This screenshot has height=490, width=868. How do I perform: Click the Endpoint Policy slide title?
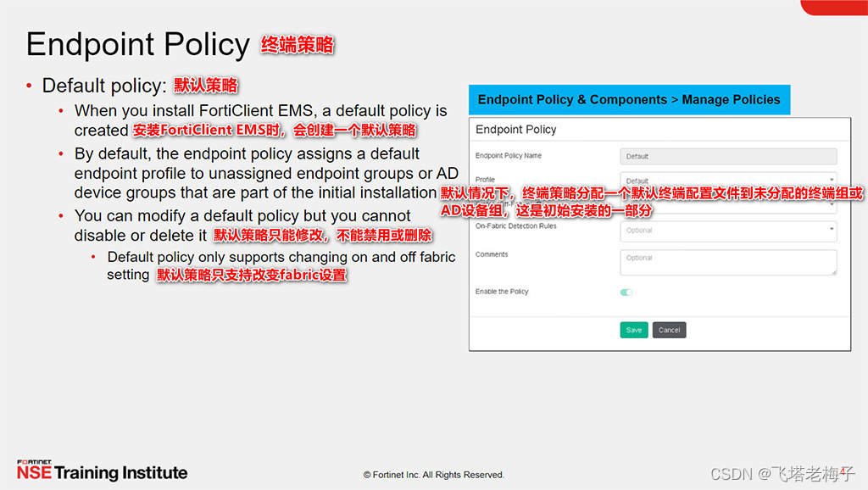[138, 44]
